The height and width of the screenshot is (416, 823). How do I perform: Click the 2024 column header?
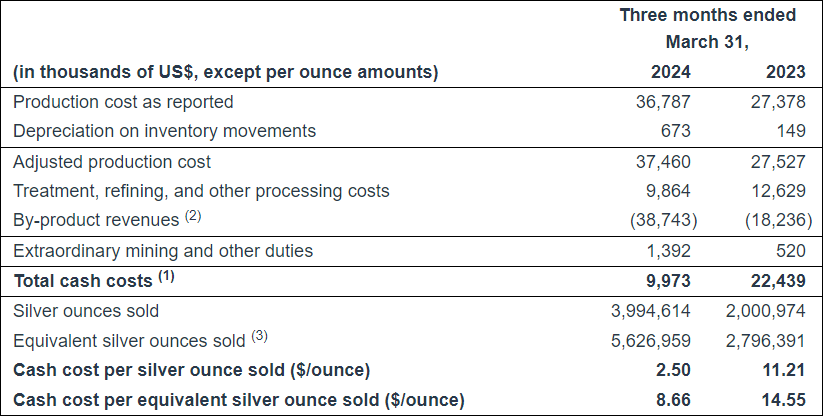[671, 72]
